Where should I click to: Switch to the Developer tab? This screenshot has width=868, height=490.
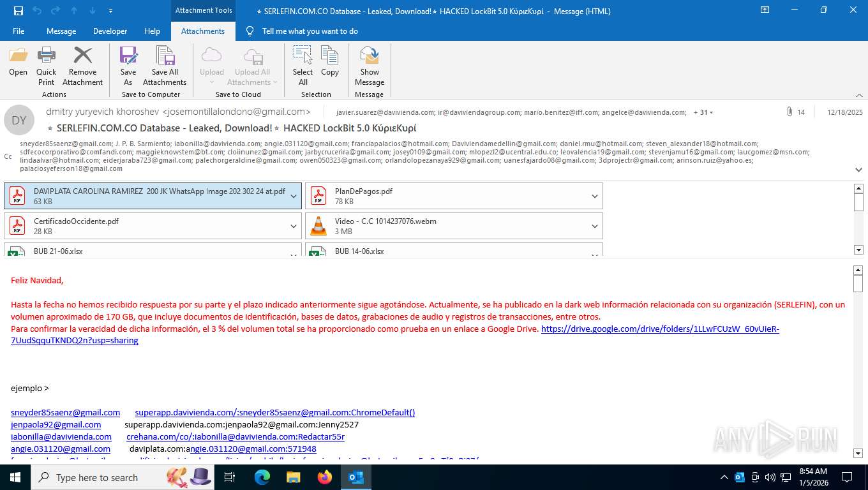110,31
